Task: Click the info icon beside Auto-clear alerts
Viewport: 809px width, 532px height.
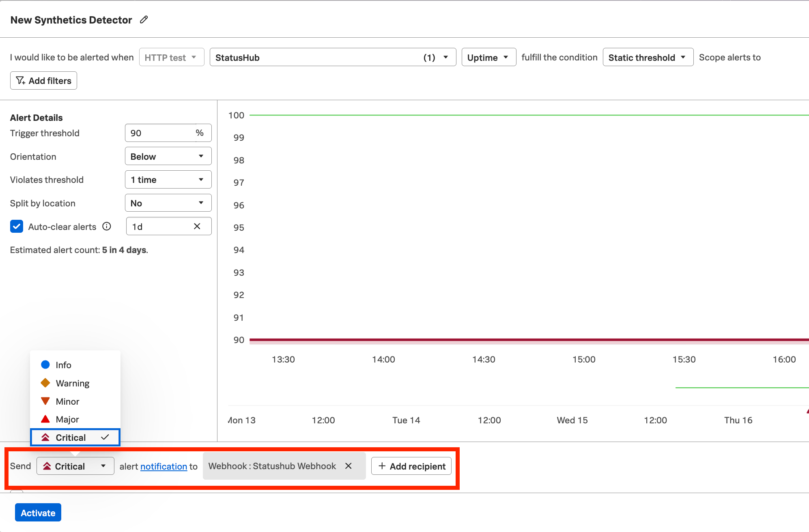Action: coord(107,226)
